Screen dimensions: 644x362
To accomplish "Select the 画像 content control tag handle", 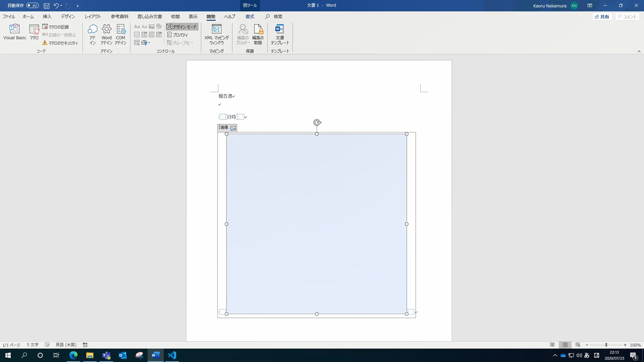I will (224, 128).
